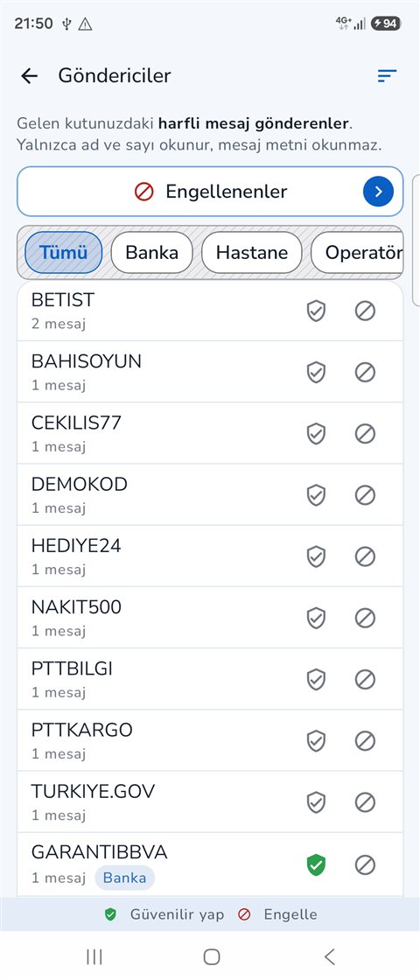Tap the back arrow next to Göndericiler
This screenshot has height=980, width=420.
point(29,76)
